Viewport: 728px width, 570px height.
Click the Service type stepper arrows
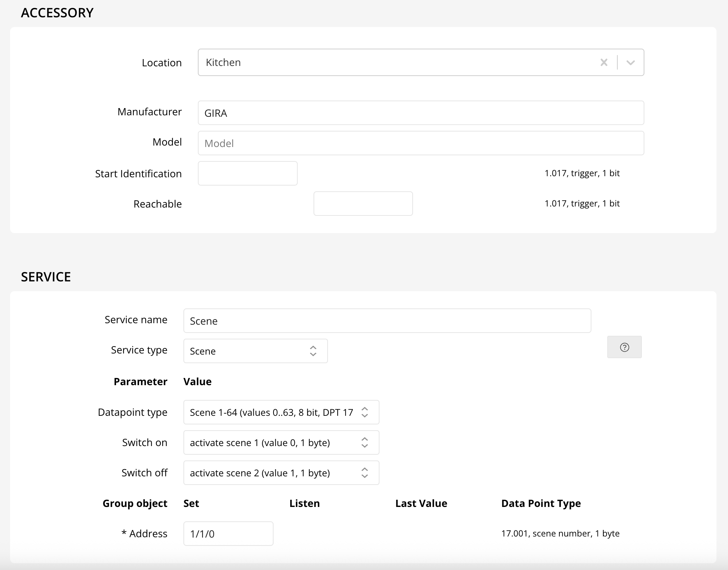click(x=313, y=351)
